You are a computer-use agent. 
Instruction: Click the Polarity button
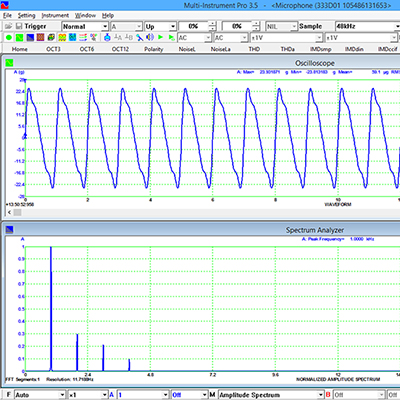(x=154, y=49)
